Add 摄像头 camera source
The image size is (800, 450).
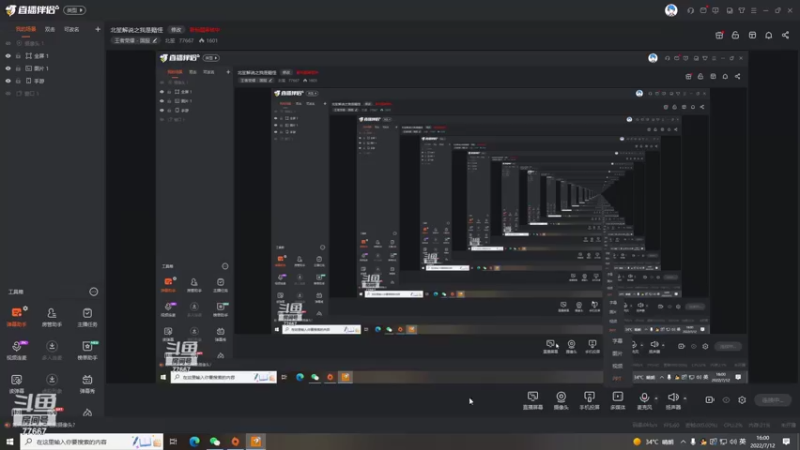pos(561,401)
